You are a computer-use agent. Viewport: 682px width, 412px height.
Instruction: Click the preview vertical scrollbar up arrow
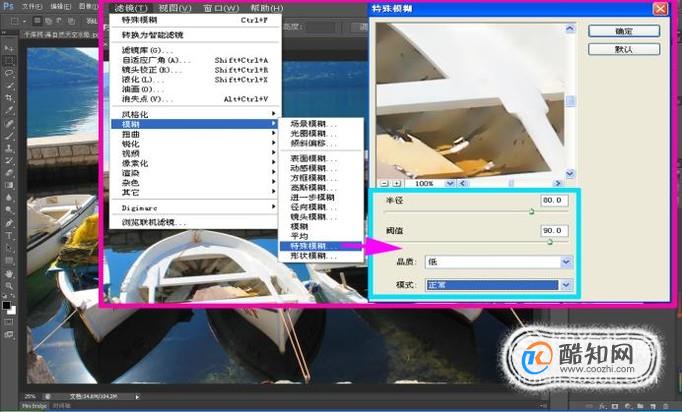pos(570,29)
